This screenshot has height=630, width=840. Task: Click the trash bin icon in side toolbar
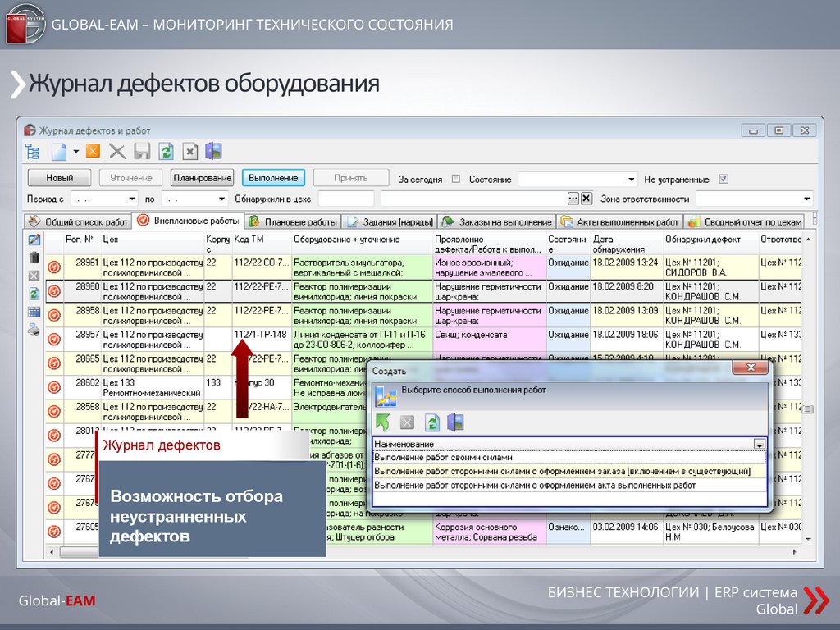click(x=34, y=258)
